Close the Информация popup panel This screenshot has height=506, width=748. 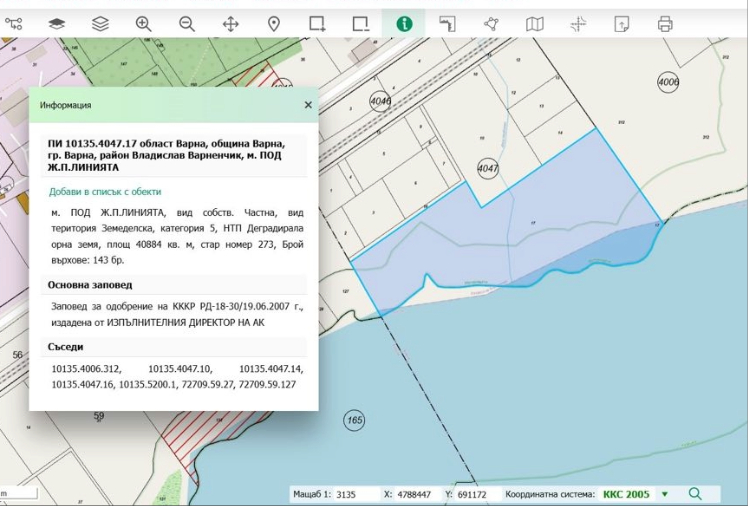point(308,105)
